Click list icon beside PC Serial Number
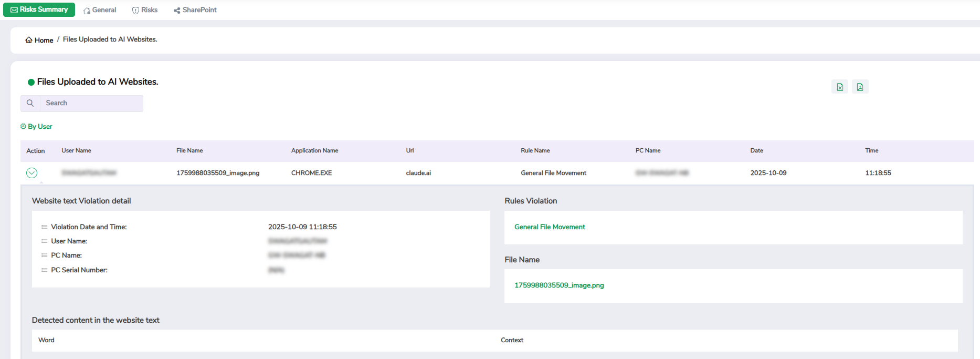 (44, 270)
